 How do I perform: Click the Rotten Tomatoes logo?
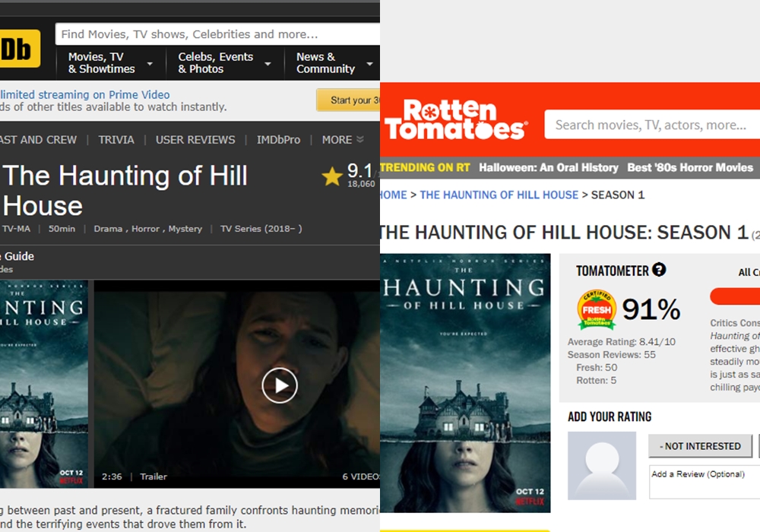454,120
